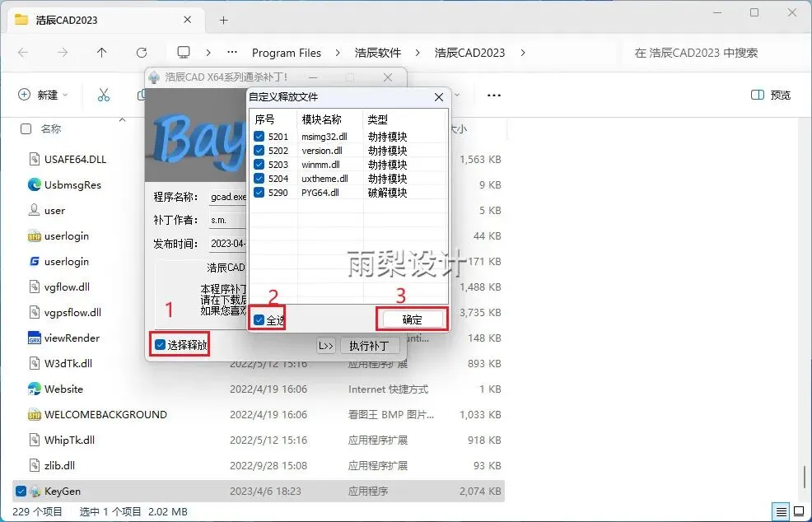Click the 序号 column header in dialog

(264, 119)
